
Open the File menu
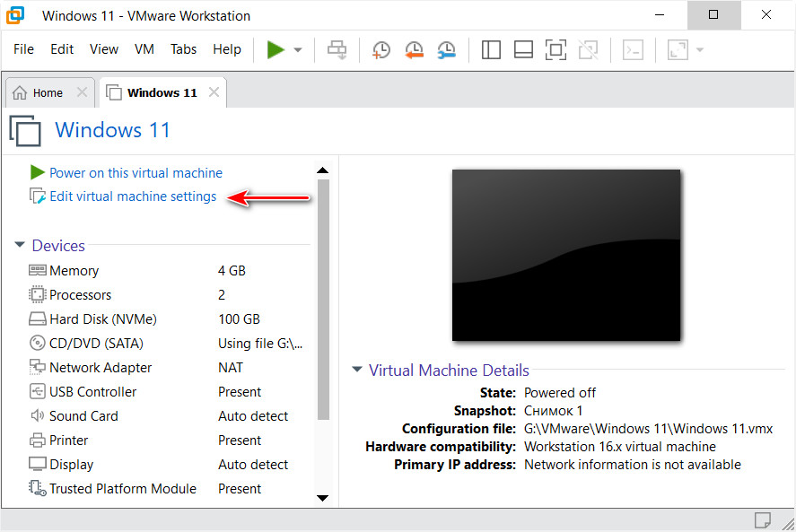24,49
